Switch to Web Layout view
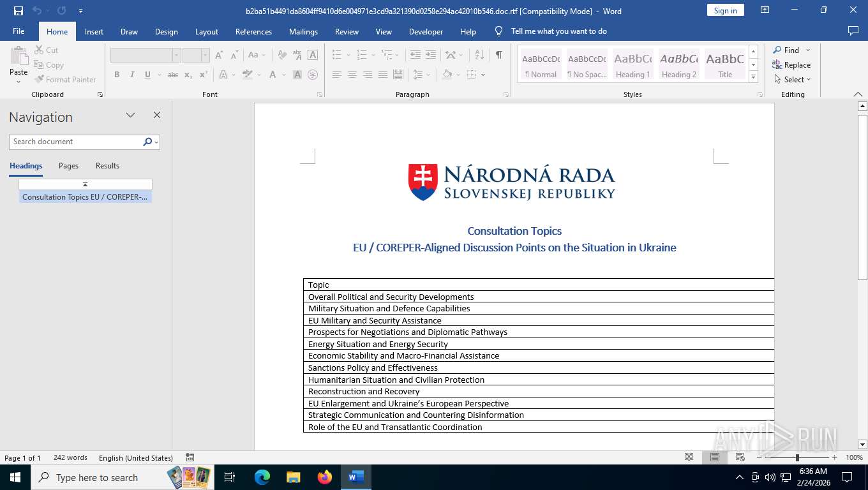The image size is (868, 490). point(740,457)
